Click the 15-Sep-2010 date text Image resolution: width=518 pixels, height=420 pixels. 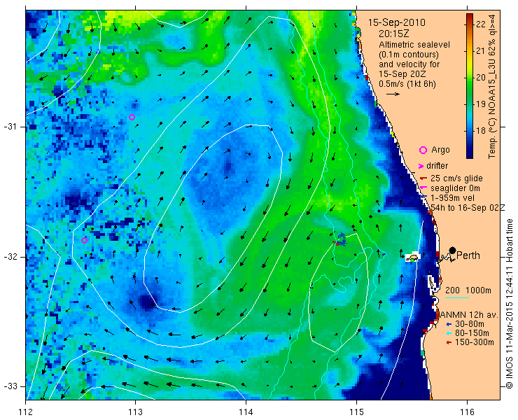click(397, 23)
